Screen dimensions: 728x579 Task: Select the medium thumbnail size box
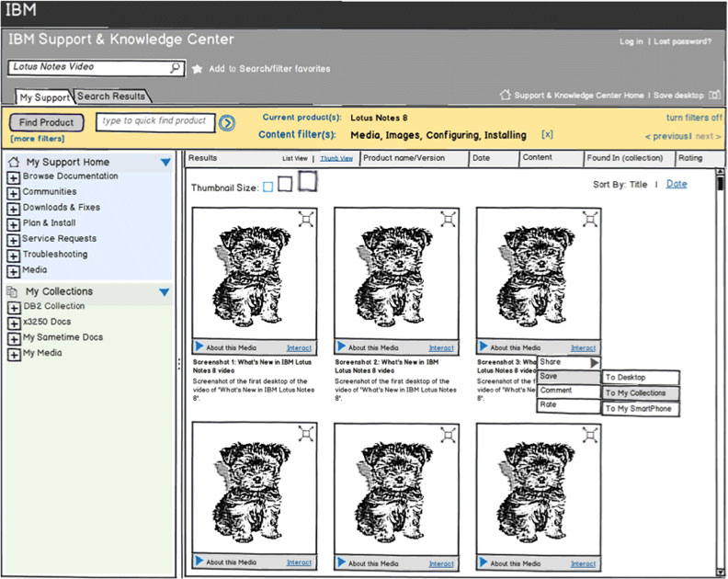click(x=285, y=185)
